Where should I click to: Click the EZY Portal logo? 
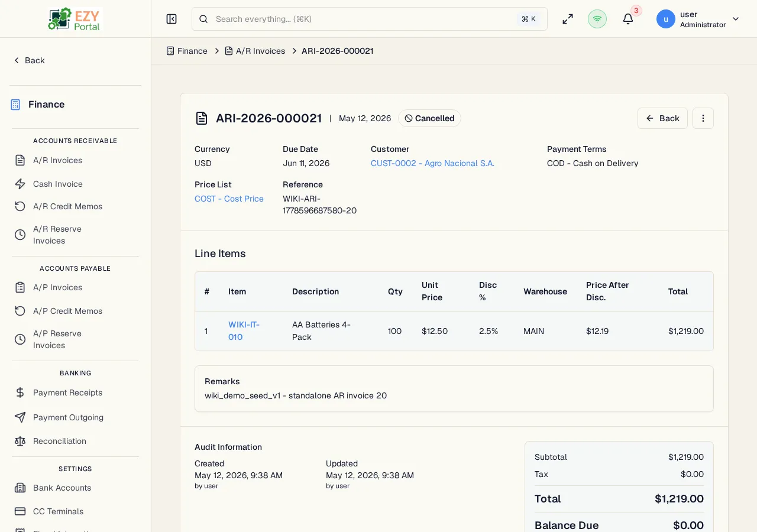(75, 19)
